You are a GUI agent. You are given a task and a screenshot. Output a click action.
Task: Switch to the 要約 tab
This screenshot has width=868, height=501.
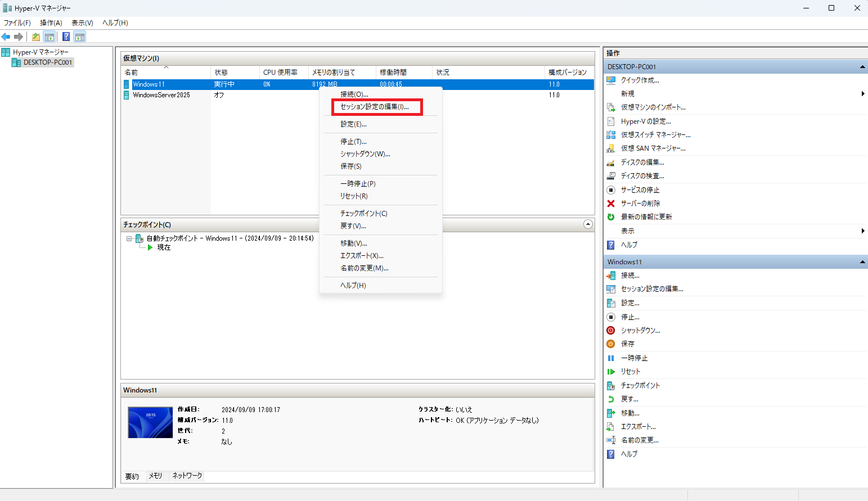tap(132, 476)
